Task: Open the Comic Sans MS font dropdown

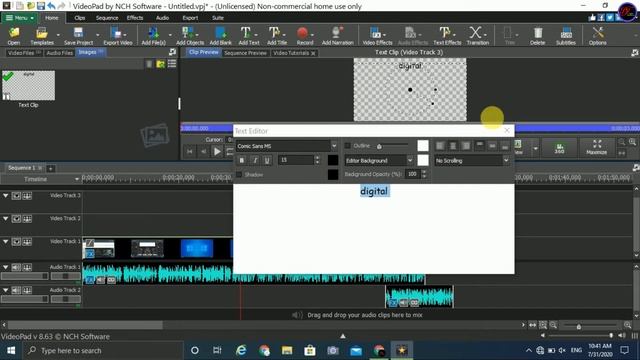Action: [334, 146]
